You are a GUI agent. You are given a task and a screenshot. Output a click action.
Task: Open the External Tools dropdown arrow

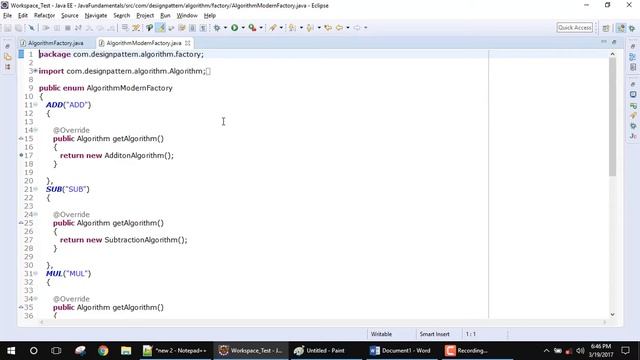tap(261, 28)
